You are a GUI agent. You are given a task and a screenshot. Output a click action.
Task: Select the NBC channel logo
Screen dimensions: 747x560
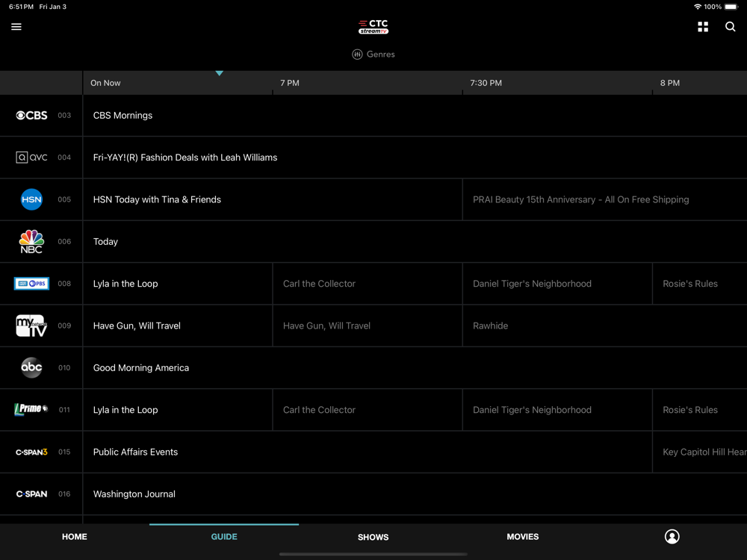(31, 241)
